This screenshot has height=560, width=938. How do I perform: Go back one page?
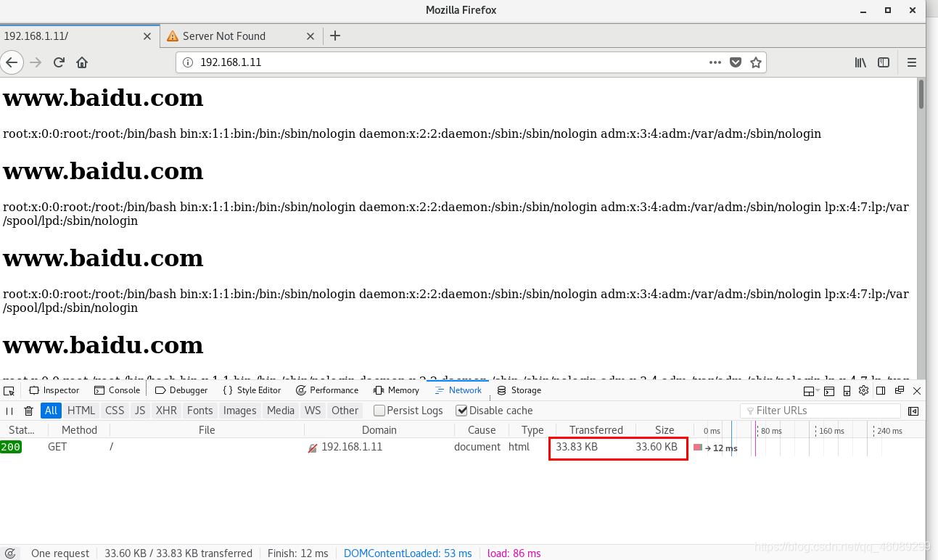[11, 62]
